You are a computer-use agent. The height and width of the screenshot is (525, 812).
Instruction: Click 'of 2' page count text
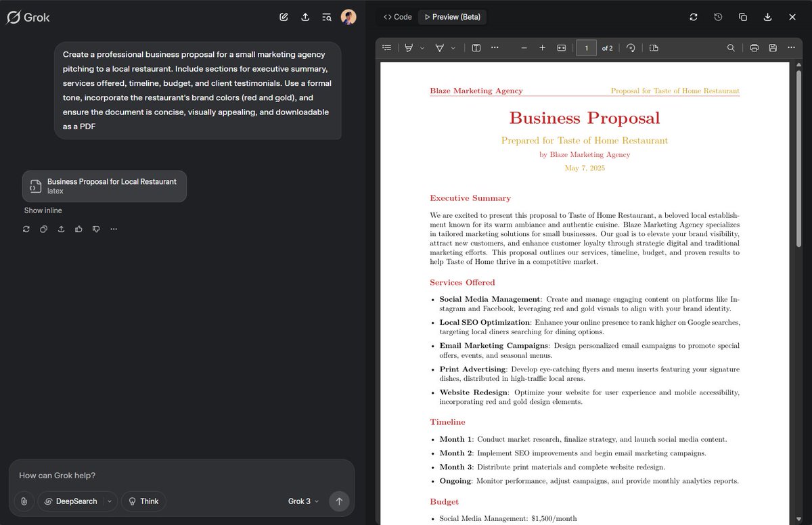click(607, 48)
